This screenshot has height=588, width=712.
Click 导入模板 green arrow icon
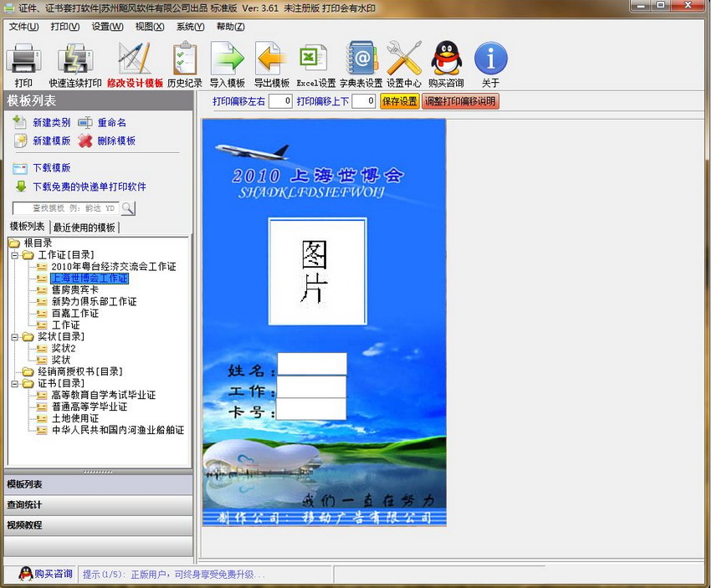(227, 58)
